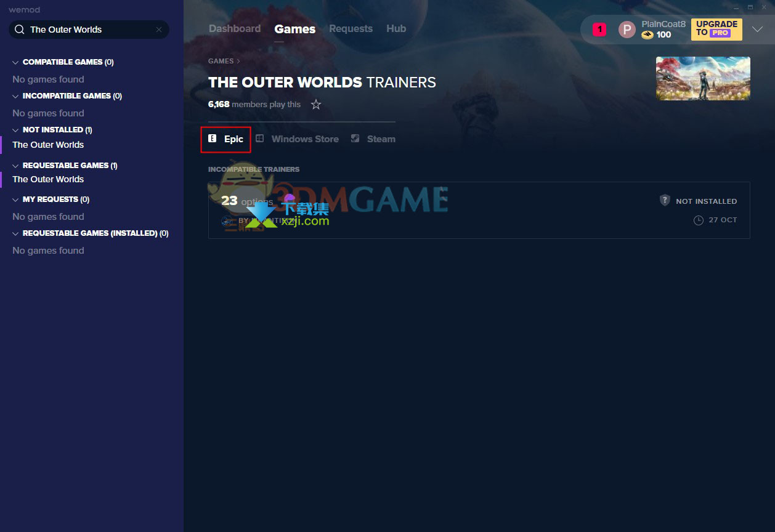Collapse the Compatible Games section
Screen dimensions: 775x532
coord(15,62)
